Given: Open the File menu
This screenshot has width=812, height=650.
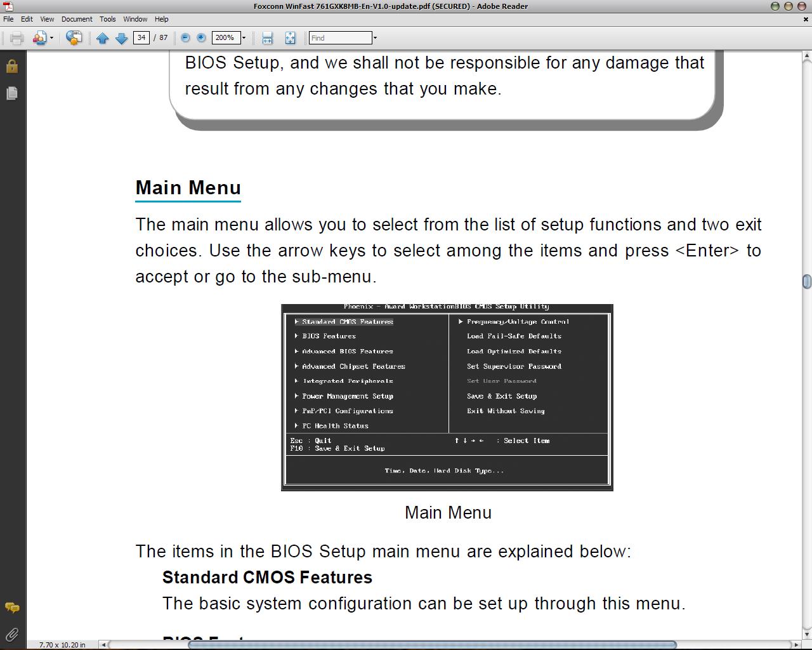Looking at the screenshot, I should tap(8, 19).
